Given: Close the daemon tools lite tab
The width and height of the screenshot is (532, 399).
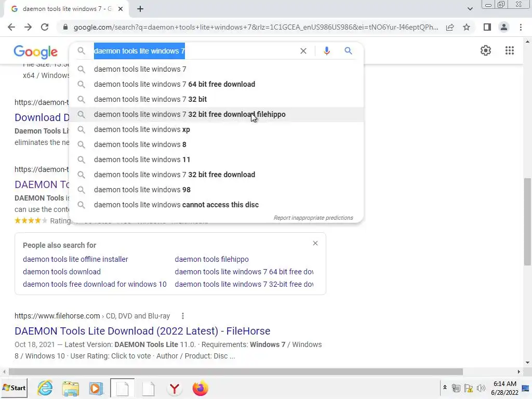Looking at the screenshot, I should point(121,9).
